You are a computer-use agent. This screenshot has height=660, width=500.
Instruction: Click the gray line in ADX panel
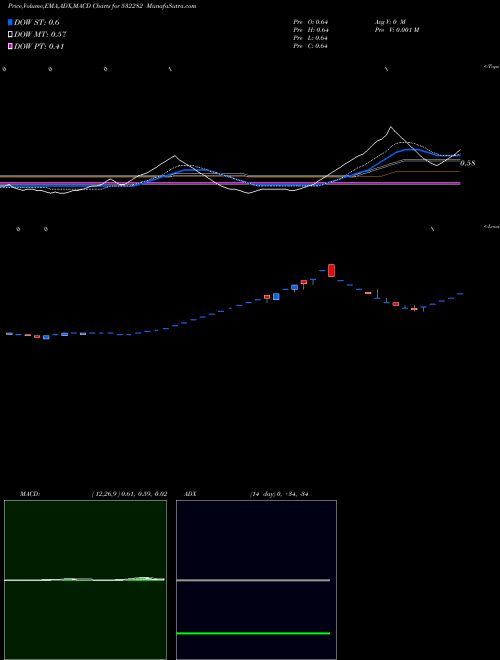(253, 580)
